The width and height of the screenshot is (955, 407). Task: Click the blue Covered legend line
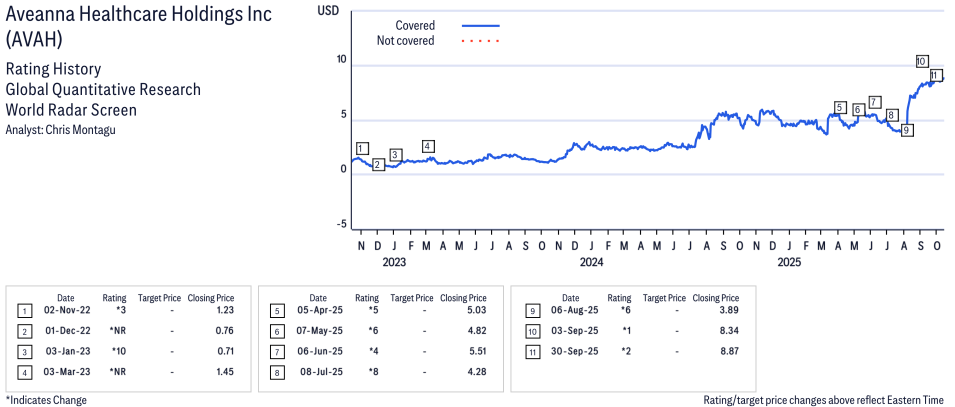pyautogui.click(x=481, y=26)
